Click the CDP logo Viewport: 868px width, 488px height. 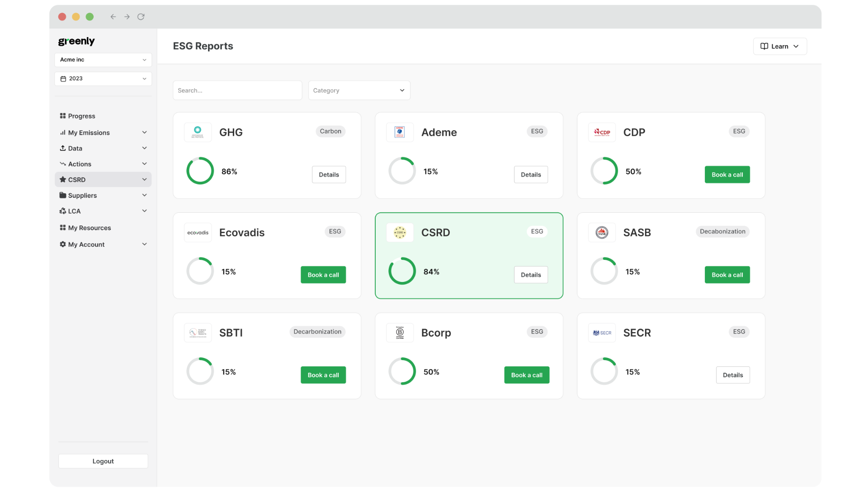pyautogui.click(x=602, y=132)
